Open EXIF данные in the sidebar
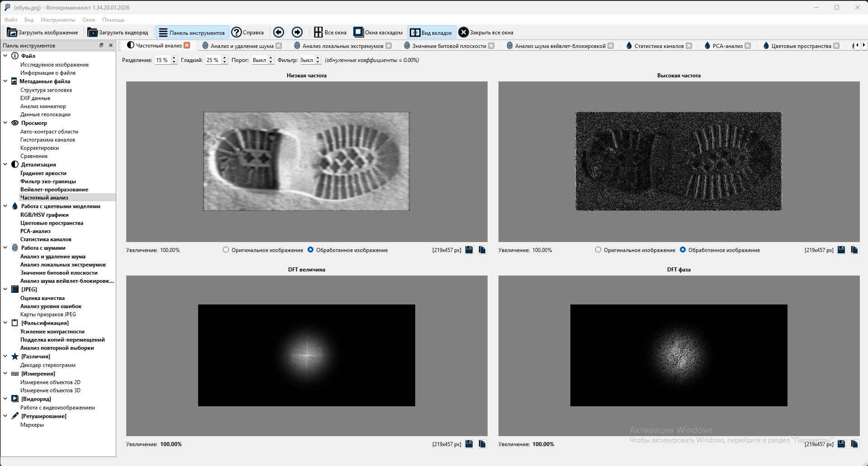This screenshot has width=868, height=466. pyautogui.click(x=35, y=98)
